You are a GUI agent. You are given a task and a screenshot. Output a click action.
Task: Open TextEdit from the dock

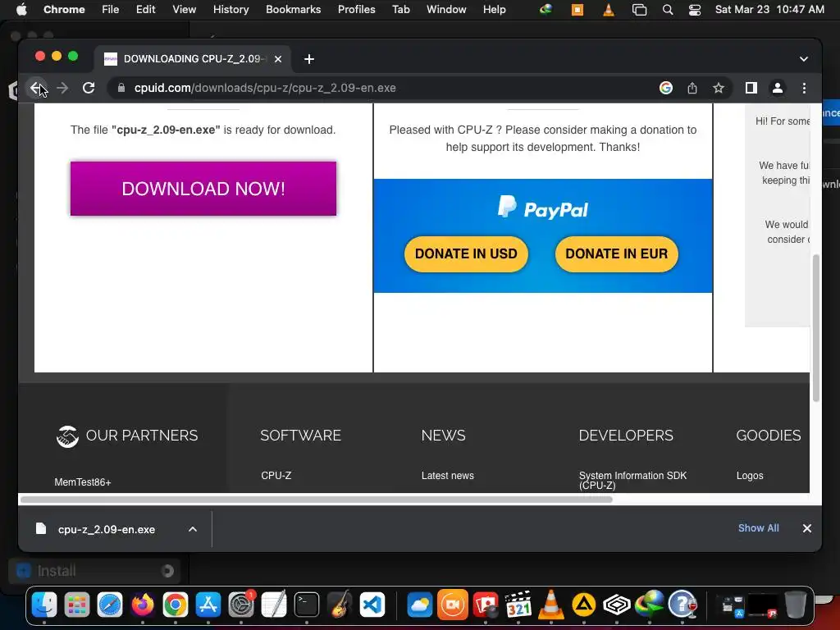(274, 605)
